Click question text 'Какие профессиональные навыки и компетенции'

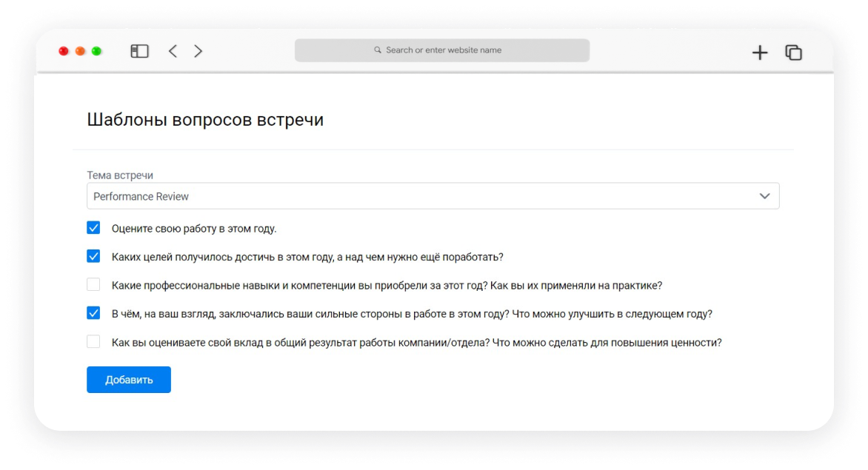(233, 286)
